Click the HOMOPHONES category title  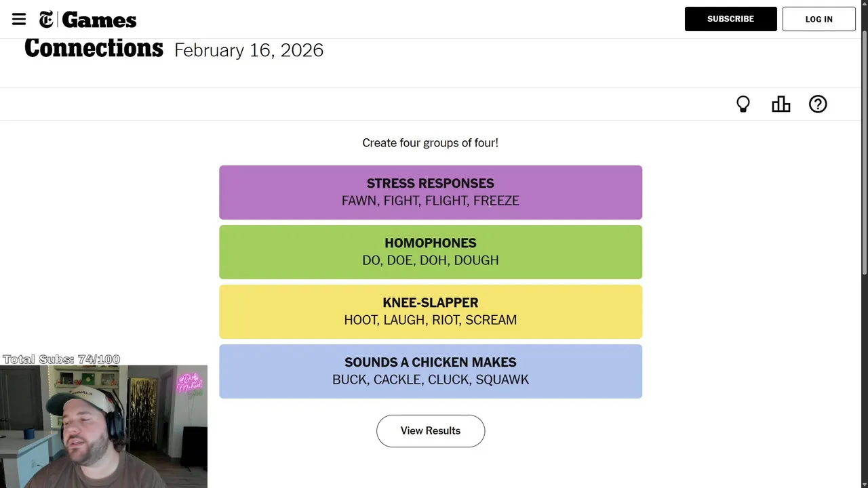pyautogui.click(x=431, y=243)
